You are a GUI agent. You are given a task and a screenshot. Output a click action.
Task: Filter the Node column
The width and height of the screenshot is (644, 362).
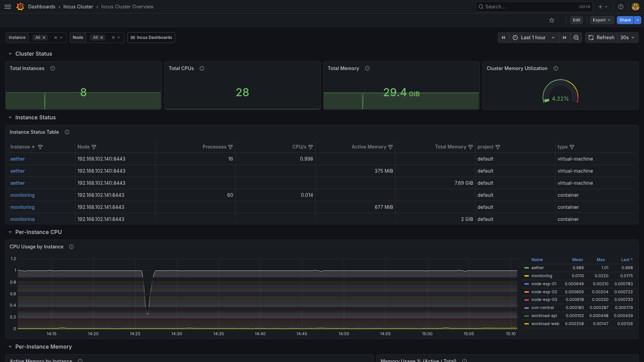(x=94, y=147)
